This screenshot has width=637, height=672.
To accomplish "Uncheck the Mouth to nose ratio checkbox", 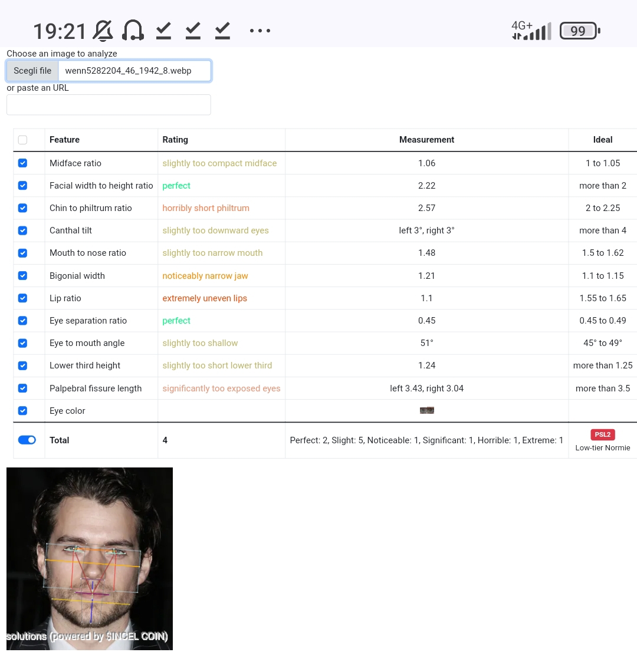I will [23, 253].
